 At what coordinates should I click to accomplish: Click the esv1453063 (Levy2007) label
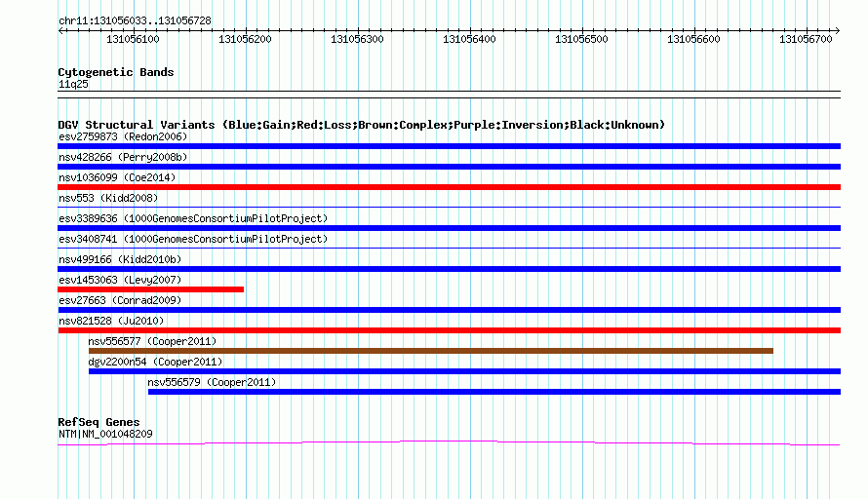[x=120, y=280]
